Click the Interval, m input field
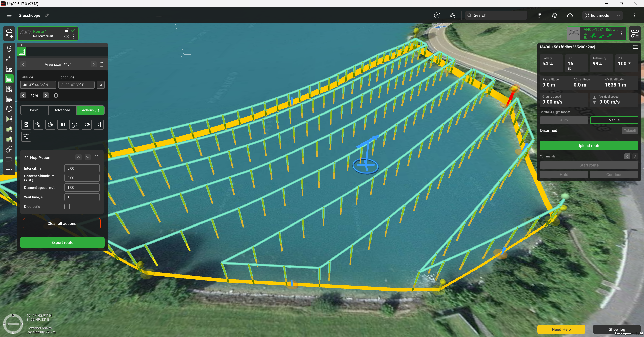This screenshot has height=337, width=644. (82, 168)
